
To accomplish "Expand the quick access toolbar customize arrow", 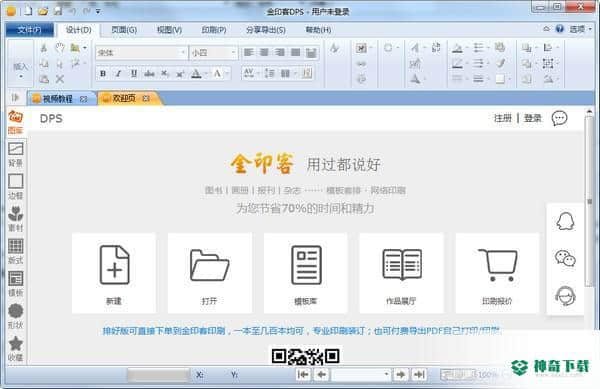I will tap(98, 11).
